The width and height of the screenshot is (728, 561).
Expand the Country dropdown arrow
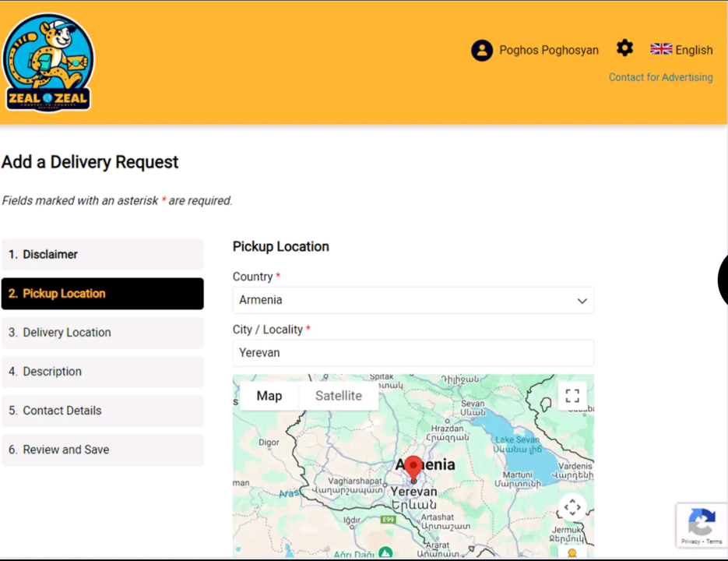582,301
